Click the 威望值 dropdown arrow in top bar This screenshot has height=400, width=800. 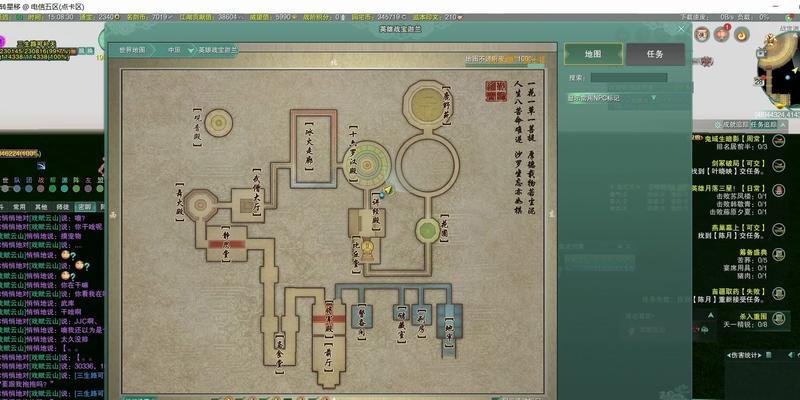tap(293, 17)
